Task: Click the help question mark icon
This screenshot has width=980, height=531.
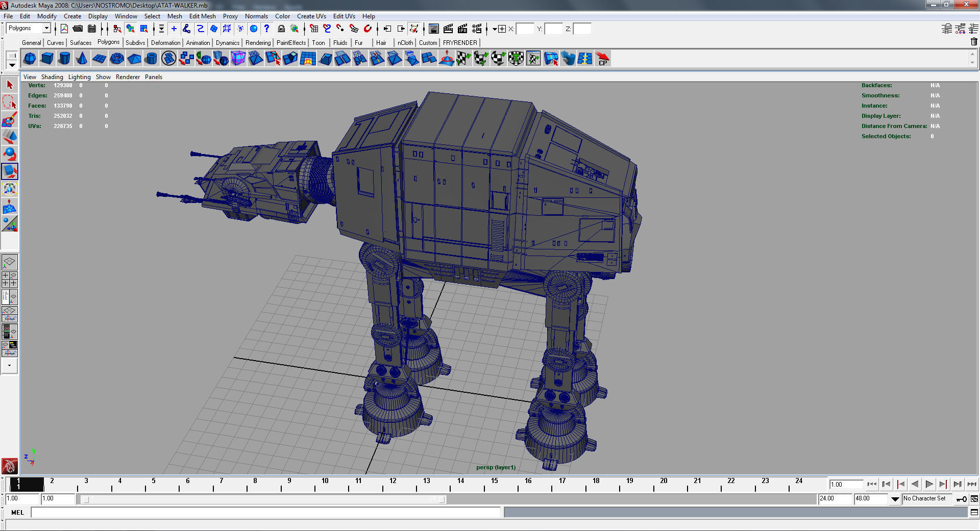Action: tap(266, 29)
